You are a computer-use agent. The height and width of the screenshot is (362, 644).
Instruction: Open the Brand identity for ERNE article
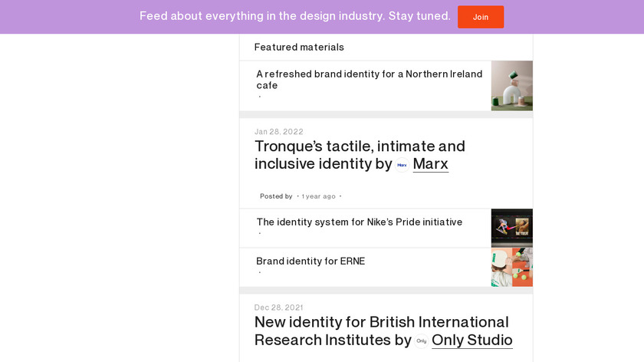pos(310,262)
